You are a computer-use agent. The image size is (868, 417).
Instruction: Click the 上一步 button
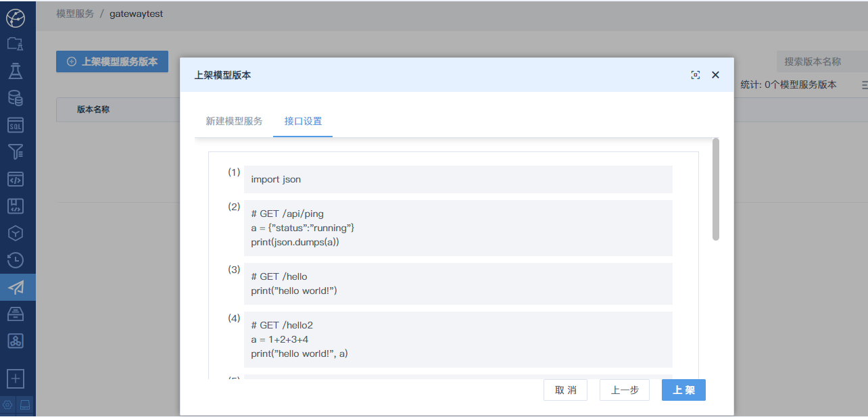pyautogui.click(x=624, y=390)
